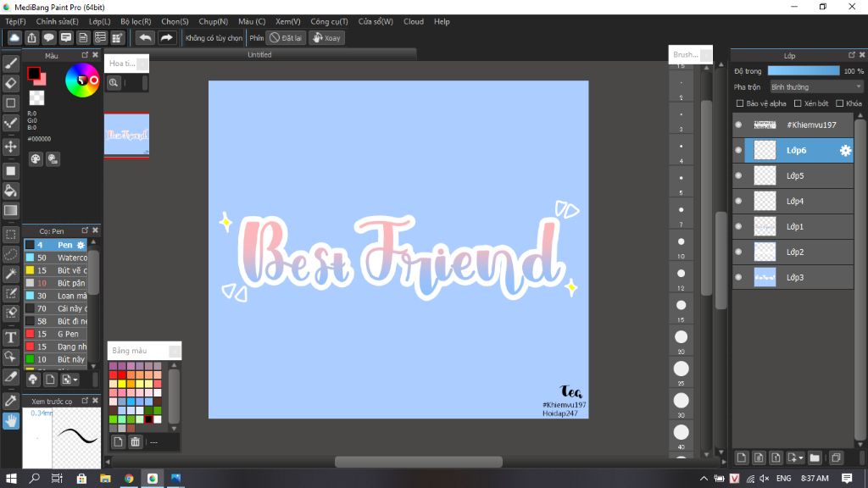Select the Eraser tool
Screen dimensions: 868x488
pos(10,83)
